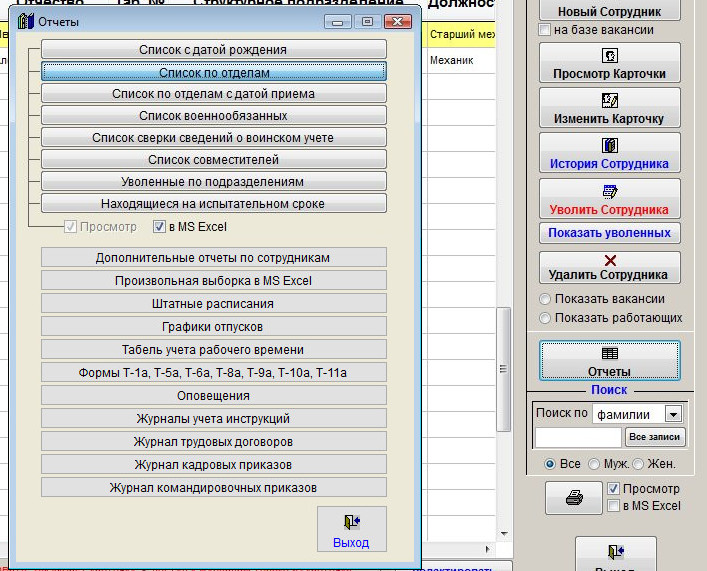
Task: Open 'Журнал кадровых приказов'
Action: 214,465
